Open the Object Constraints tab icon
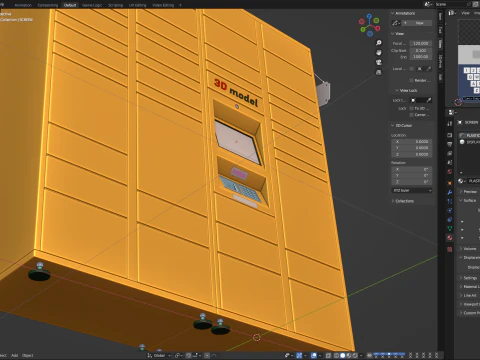Screen dimensions: 480x360 point(450,219)
